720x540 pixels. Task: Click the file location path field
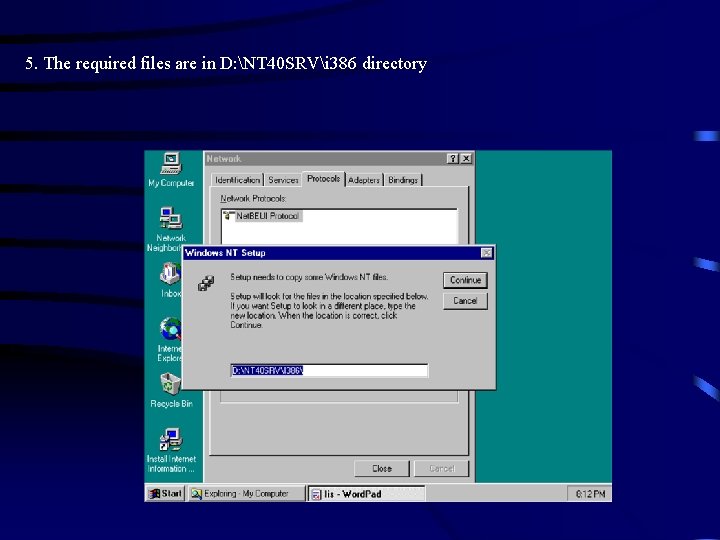[x=329, y=371]
